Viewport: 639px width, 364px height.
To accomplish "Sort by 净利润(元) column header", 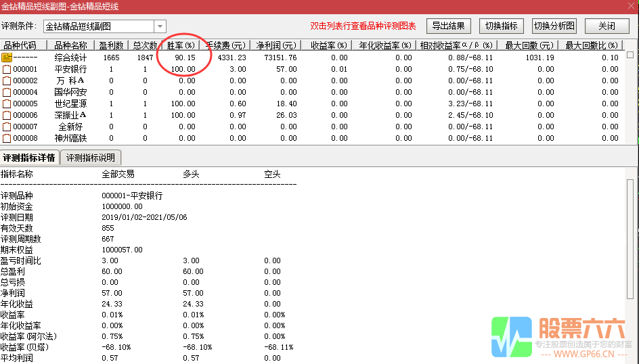I will 276,45.
